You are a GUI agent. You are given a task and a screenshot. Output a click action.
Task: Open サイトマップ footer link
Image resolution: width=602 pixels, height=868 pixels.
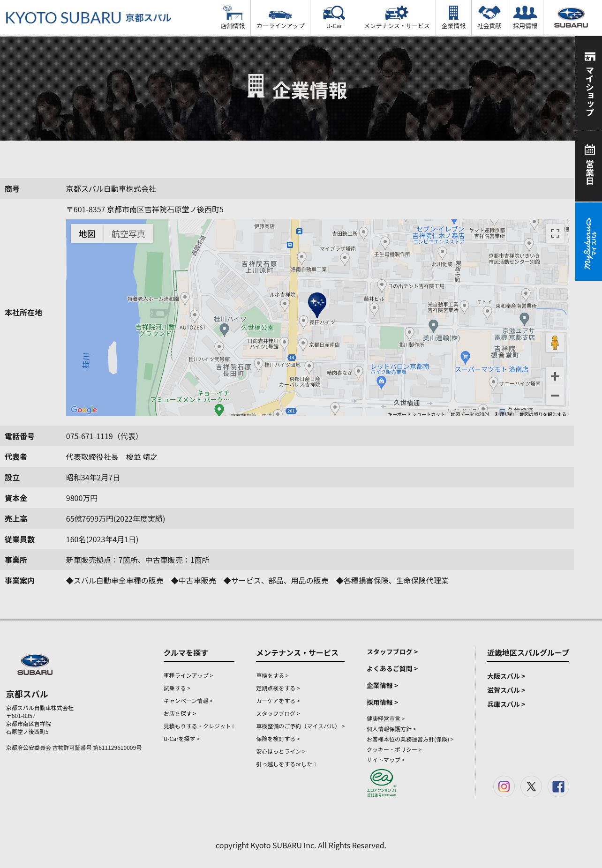(385, 760)
